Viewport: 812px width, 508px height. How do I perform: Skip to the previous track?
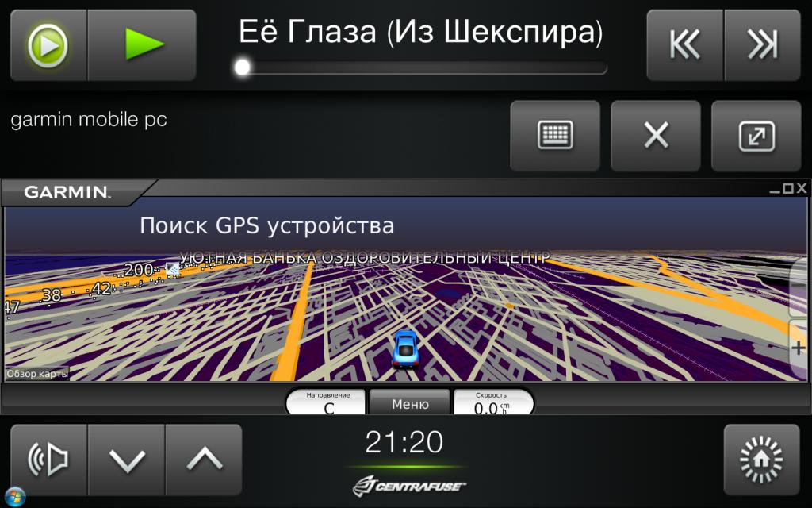(x=684, y=45)
